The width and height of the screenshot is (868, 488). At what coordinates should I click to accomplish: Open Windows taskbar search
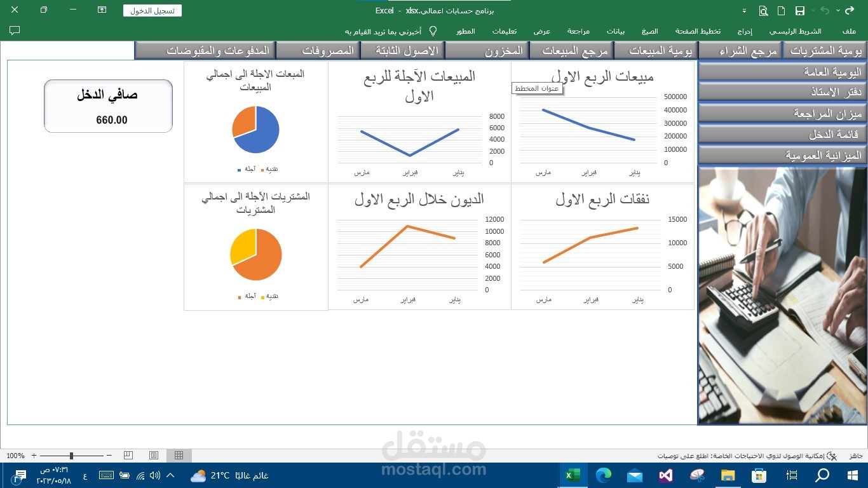(822, 475)
